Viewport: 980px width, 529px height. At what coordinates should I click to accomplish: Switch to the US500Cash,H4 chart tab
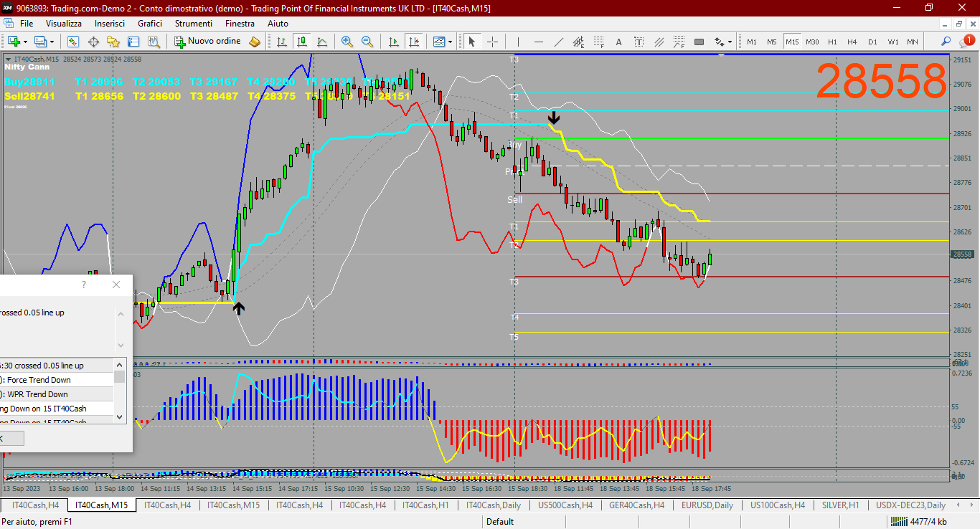(x=565, y=505)
